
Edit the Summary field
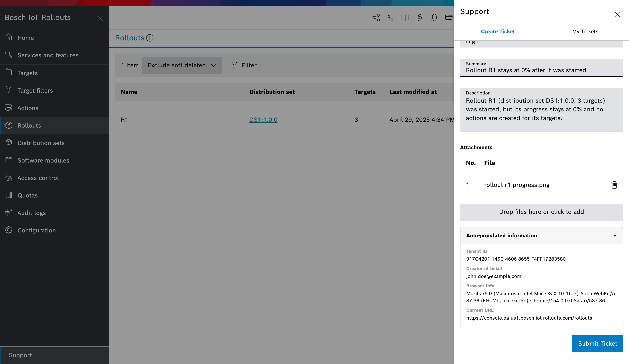pos(541,68)
